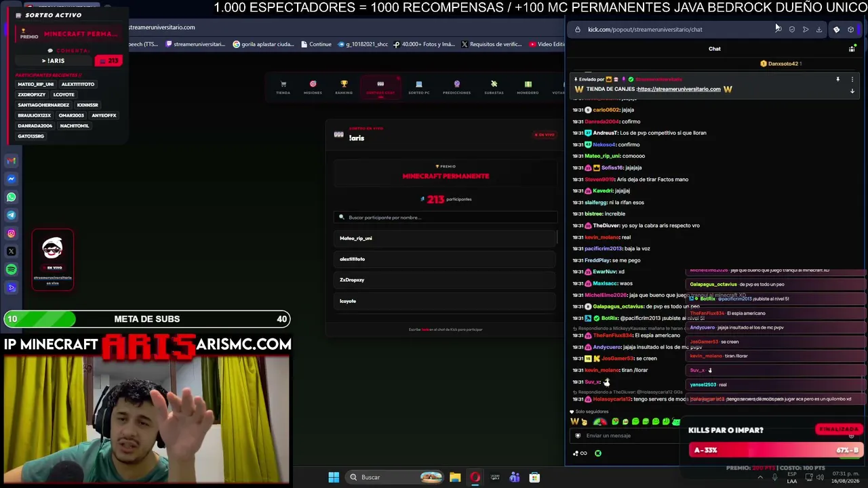868x488 pixels.
Task: Open the Ranking trophy tab
Action: (344, 88)
